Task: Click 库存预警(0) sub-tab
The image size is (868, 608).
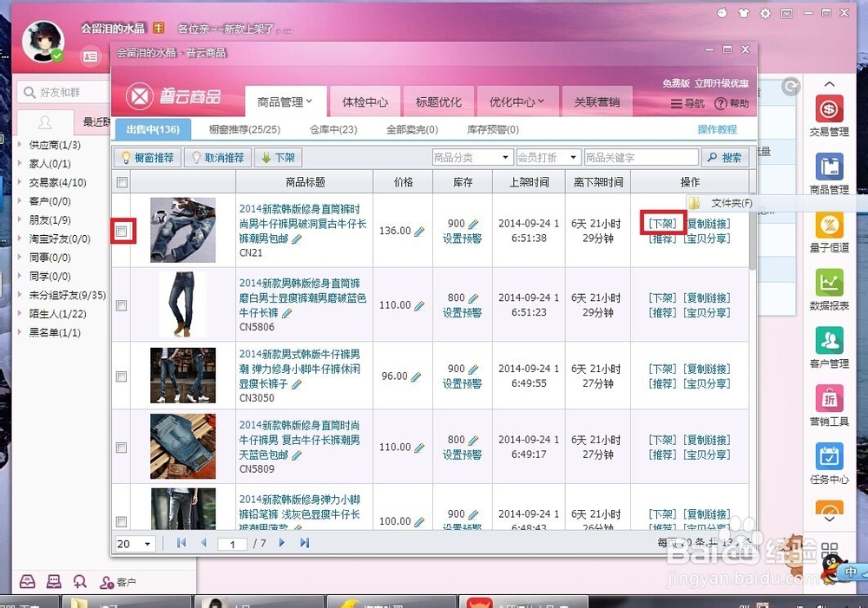Action: (493, 129)
